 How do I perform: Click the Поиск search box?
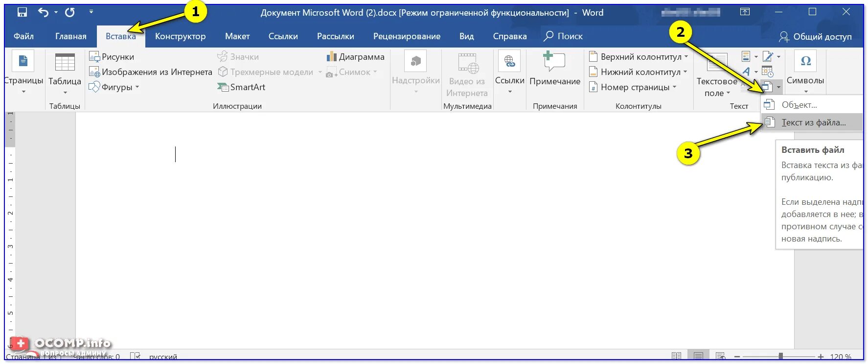[564, 36]
